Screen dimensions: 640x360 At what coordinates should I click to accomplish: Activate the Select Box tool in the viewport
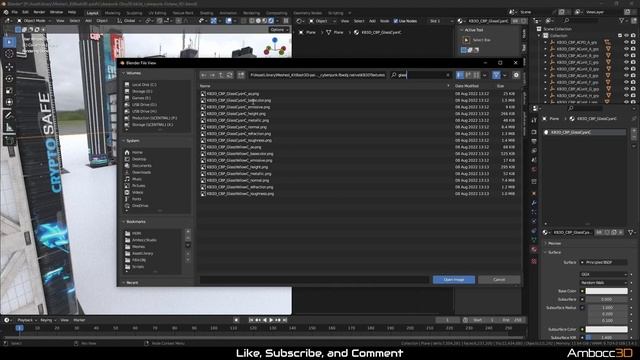[9, 42]
